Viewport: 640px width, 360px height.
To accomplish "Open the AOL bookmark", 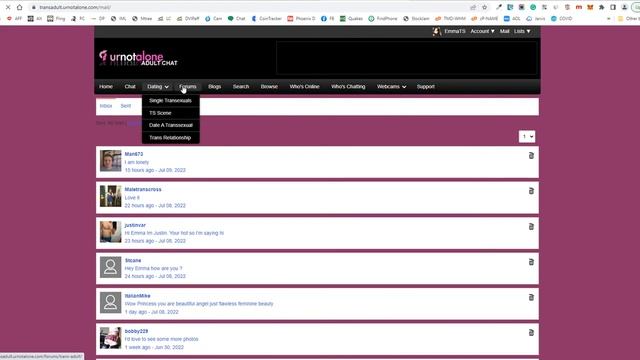I will pos(512,18).
